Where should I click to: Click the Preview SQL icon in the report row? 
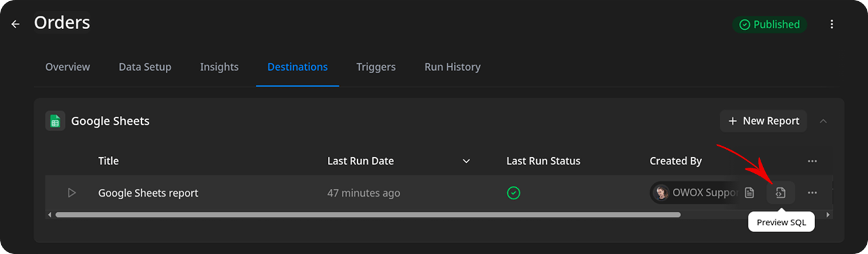click(781, 193)
